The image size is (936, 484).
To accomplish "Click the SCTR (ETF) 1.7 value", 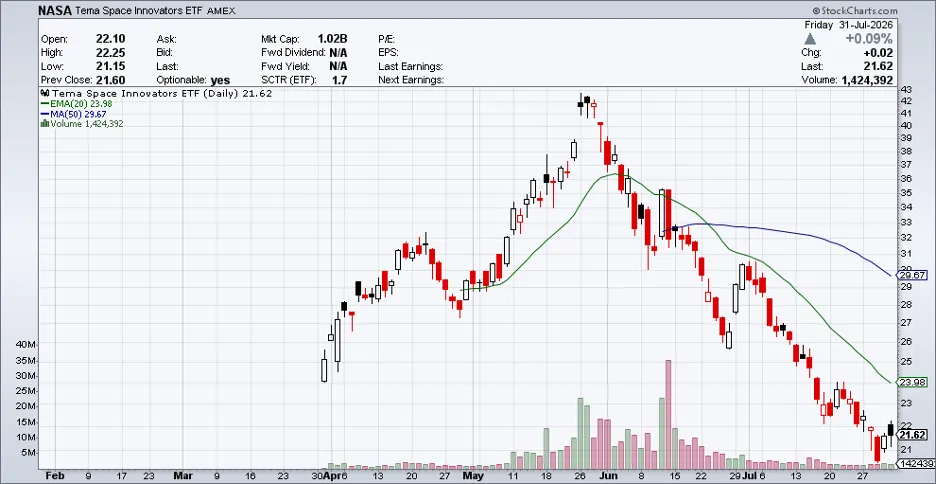I will tap(340, 80).
